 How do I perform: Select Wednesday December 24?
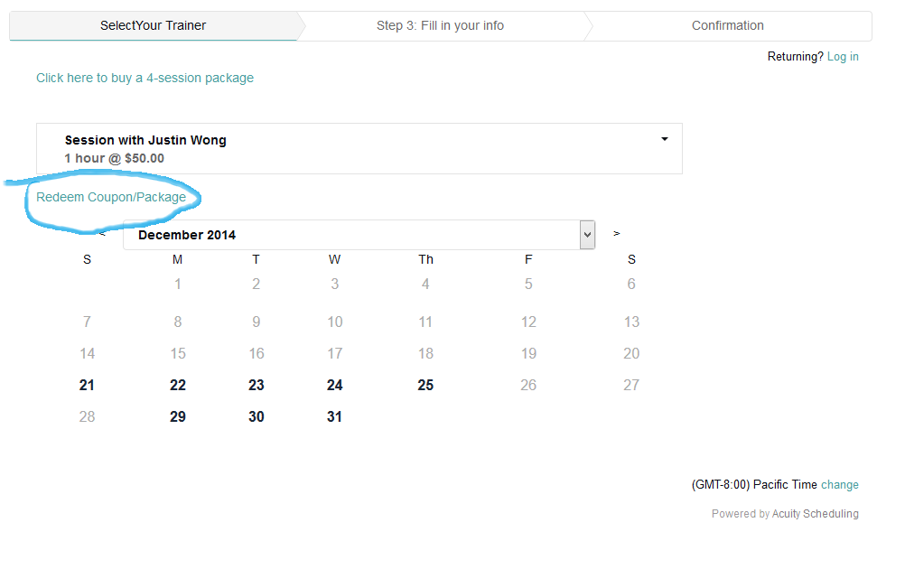pos(335,385)
